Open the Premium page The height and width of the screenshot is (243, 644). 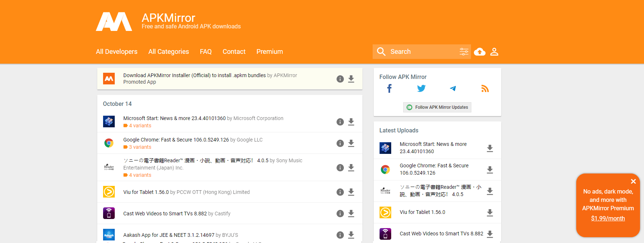[270, 52]
